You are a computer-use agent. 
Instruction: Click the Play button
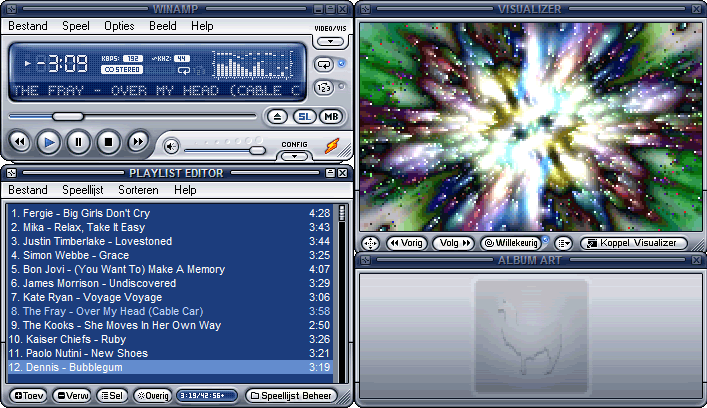click(x=49, y=142)
